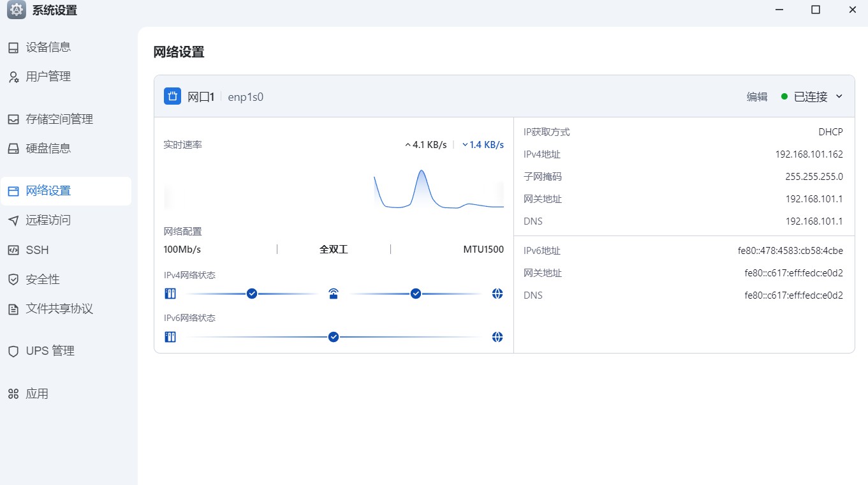Click first checkmark in IPv4 network status
Screen dimensions: 868x485
[x=252, y=294]
